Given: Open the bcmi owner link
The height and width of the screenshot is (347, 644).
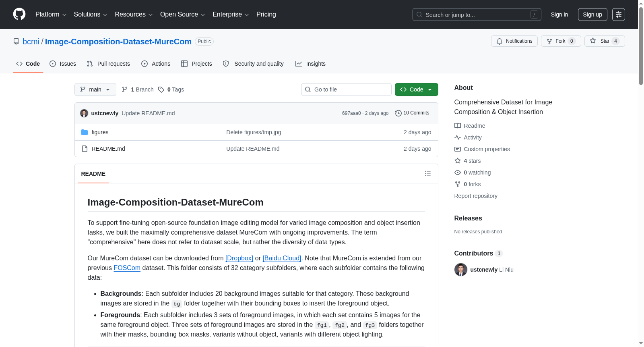Looking at the screenshot, I should click(31, 42).
